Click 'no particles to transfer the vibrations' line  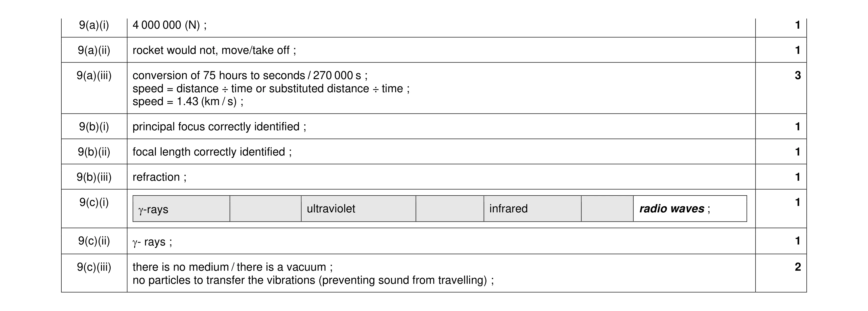tap(313, 280)
